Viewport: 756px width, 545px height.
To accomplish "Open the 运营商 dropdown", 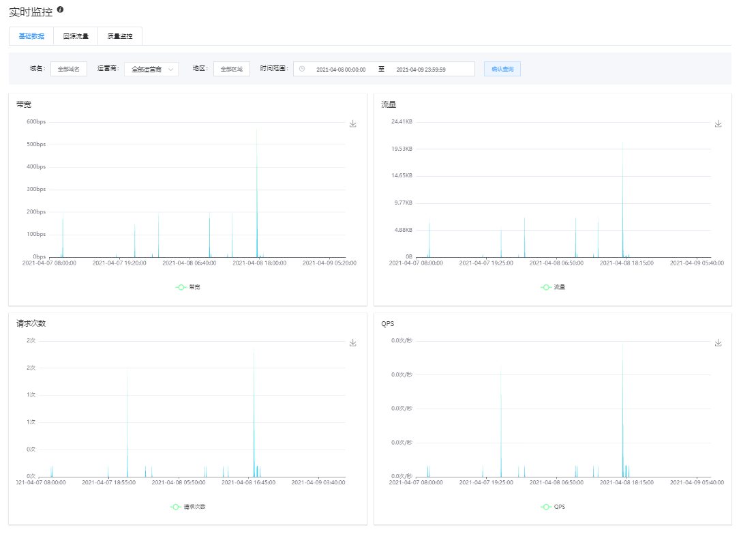I will tap(151, 69).
